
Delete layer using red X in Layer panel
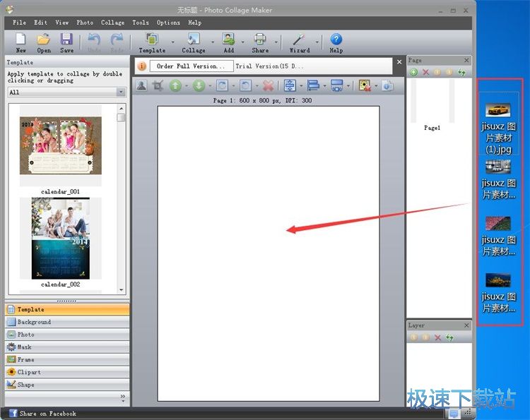[437, 337]
